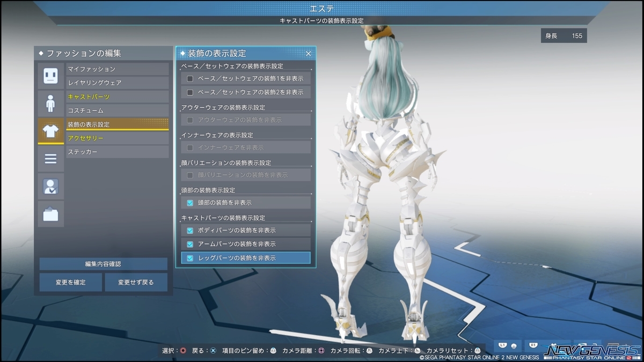The height and width of the screenshot is (362, 644).
Task: Open マイファッション menu item
Action: [117, 69]
